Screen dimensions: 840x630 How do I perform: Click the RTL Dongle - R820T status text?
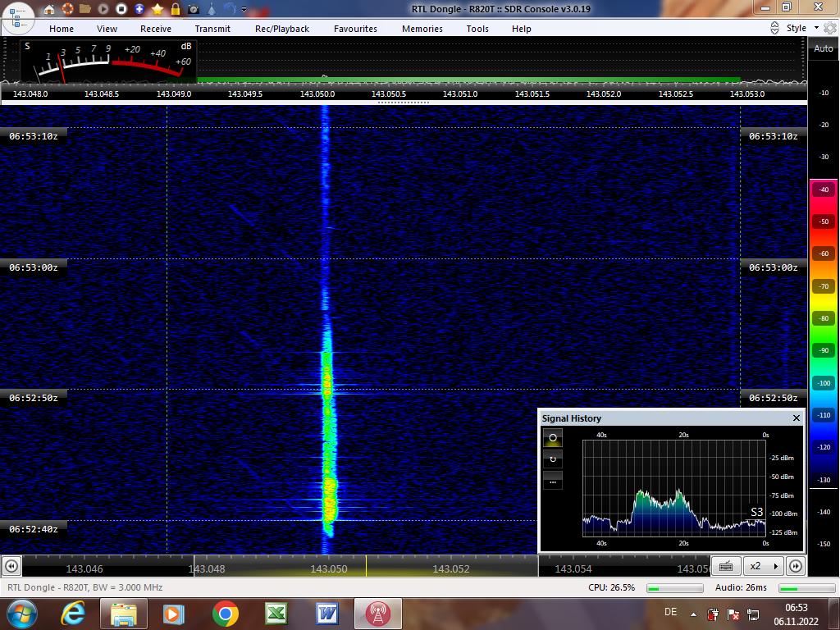(x=85, y=587)
